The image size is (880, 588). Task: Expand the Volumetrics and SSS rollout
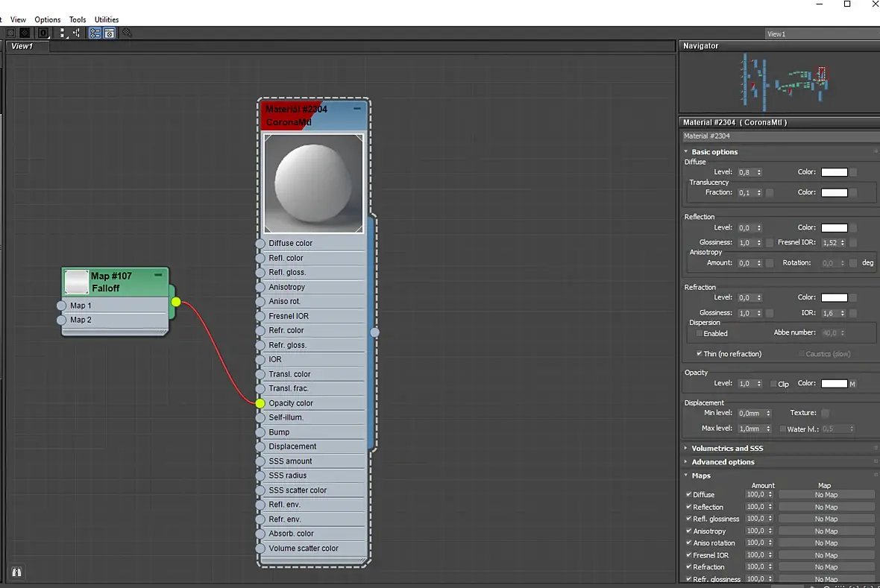point(726,449)
